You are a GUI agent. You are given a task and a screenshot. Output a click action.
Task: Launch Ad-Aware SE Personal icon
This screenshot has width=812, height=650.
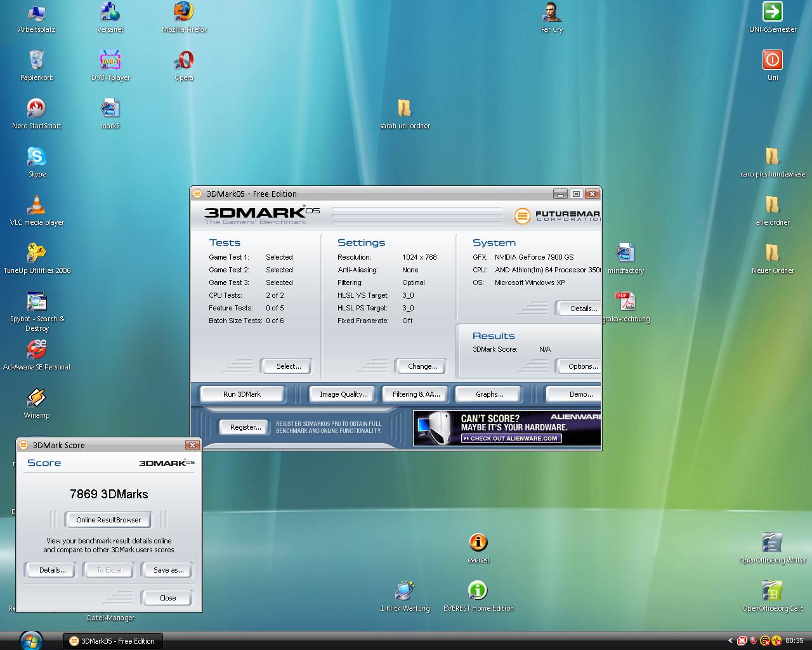tap(37, 356)
